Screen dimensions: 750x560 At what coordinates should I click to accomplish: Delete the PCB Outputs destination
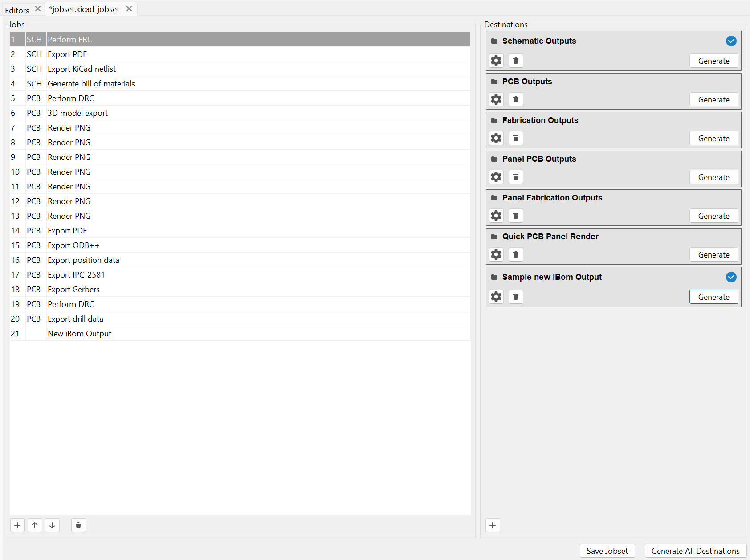click(516, 99)
